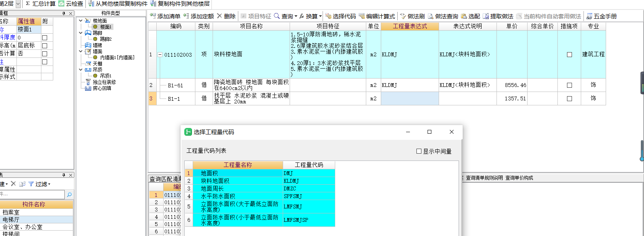Viewport: 644px width, 236px height.
Task: Click 添加清单 add bill item
Action: coord(165,16)
